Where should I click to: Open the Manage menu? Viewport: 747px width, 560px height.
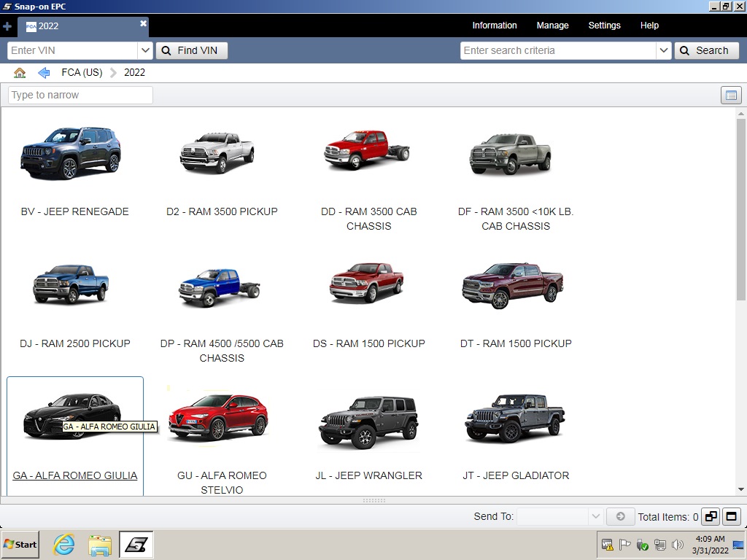[x=553, y=26]
